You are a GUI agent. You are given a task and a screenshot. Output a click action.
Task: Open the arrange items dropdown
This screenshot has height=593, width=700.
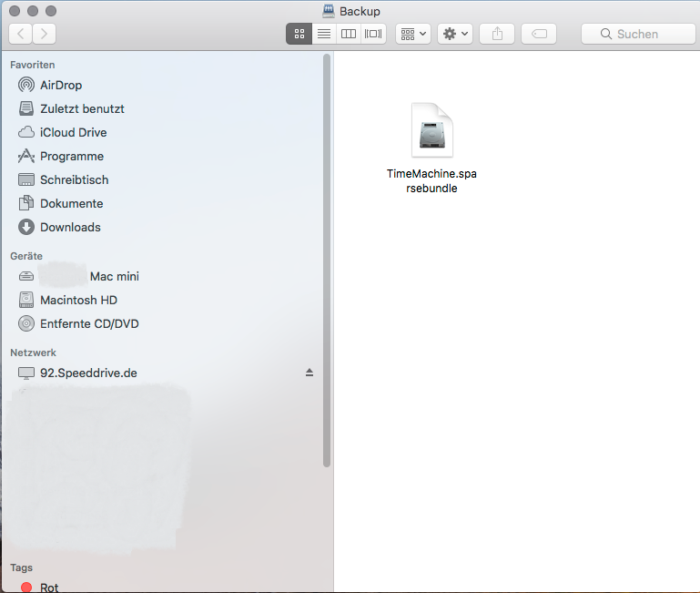click(413, 34)
